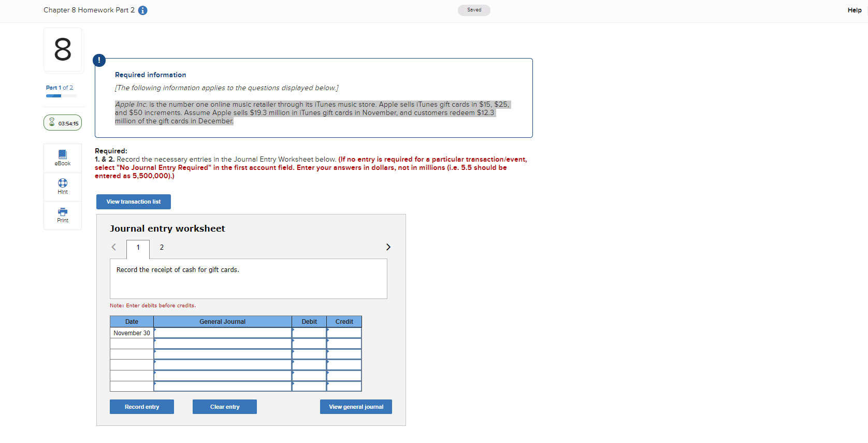868x443 pixels.
Task: Switch to journal entry tab 2
Action: (x=162, y=247)
